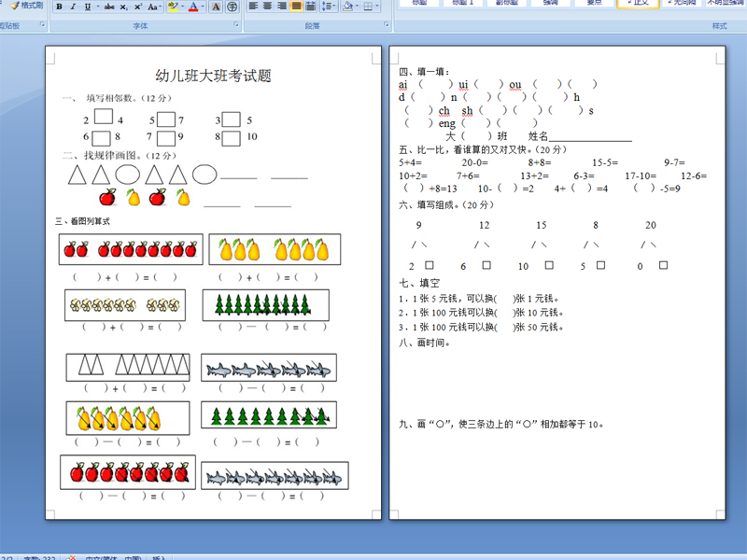Click the equation 20-0=
Screen dimensions: 747x560
coord(475,162)
